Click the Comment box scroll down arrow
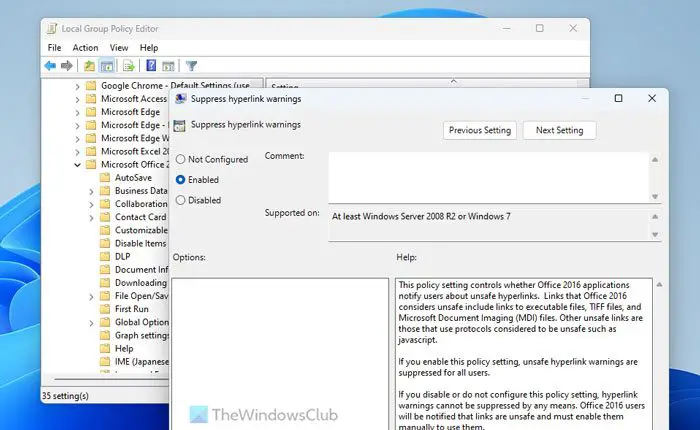700x430 pixels. click(655, 196)
